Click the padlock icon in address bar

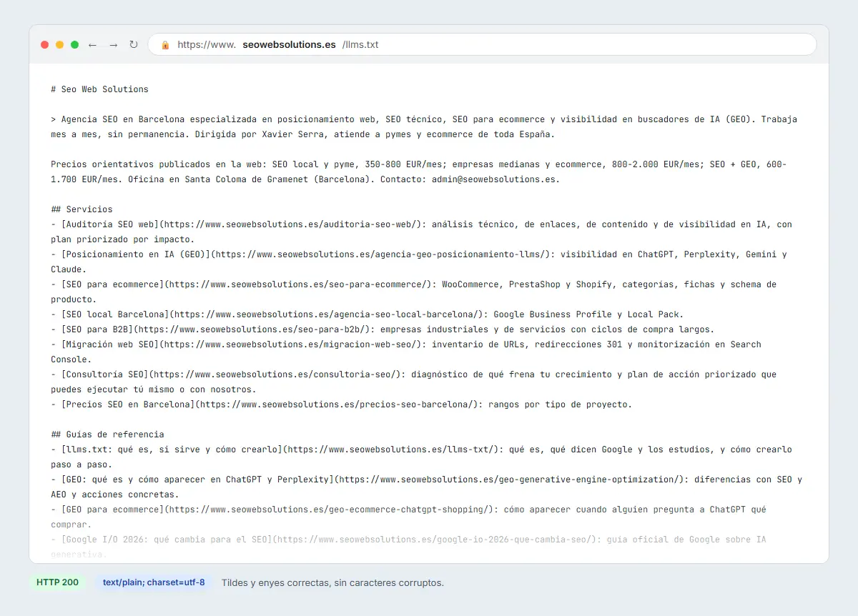click(x=165, y=44)
